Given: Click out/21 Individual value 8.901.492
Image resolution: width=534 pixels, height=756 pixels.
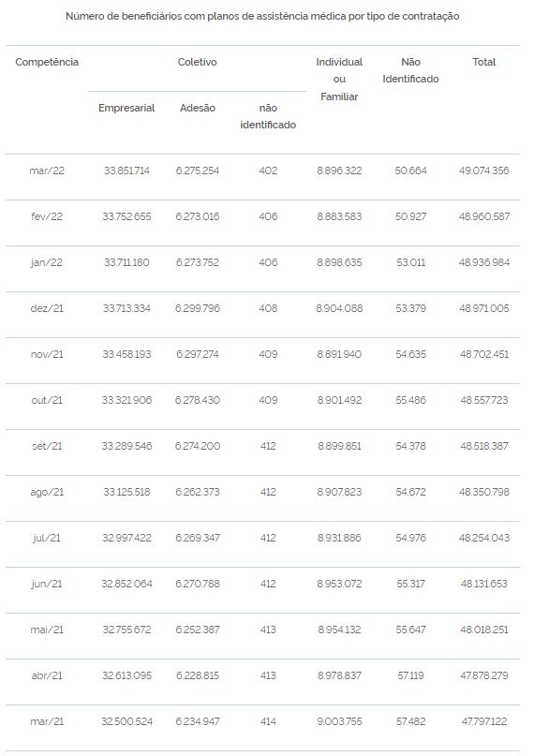Looking at the screenshot, I should (x=339, y=400).
